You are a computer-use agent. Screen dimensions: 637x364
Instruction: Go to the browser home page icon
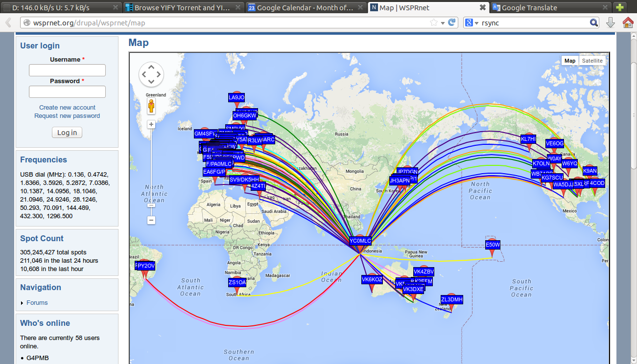tap(628, 23)
